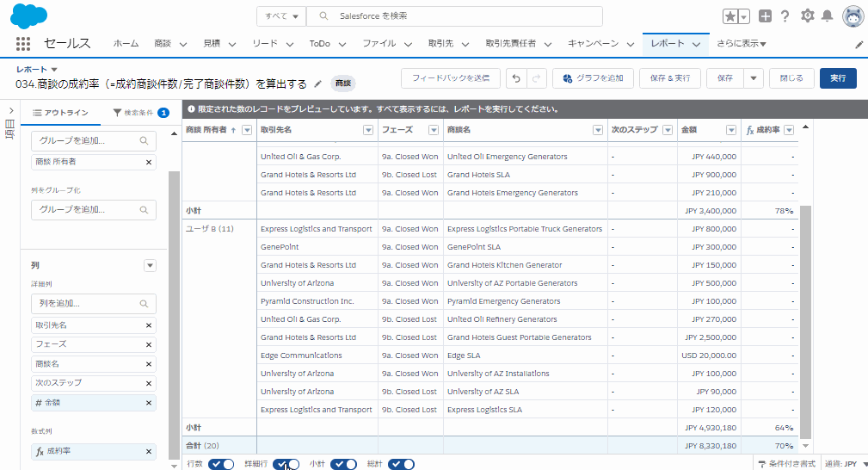Viewport: 868px width, 470px height.
Task: Open 条件付き書式 conditional formatting
Action: [x=786, y=464]
